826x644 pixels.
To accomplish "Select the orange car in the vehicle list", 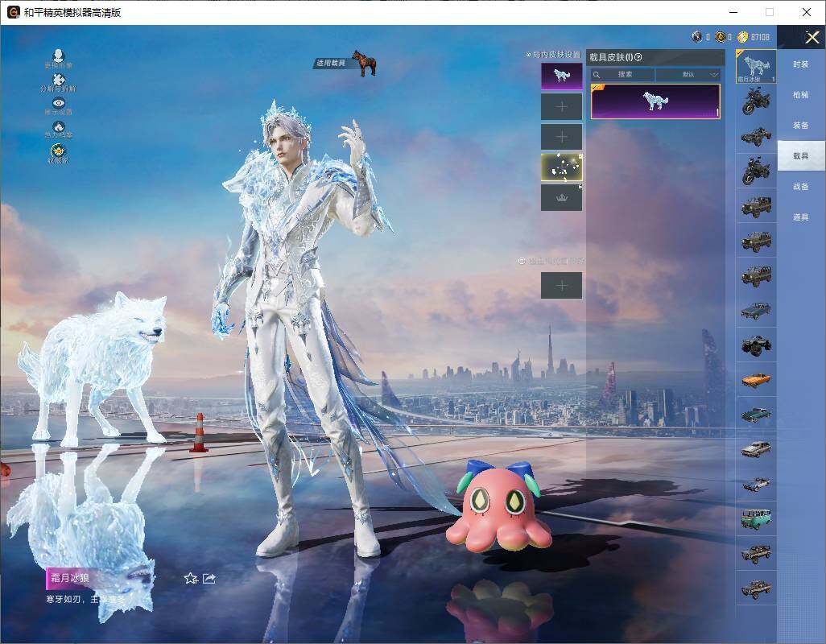I will (756, 378).
